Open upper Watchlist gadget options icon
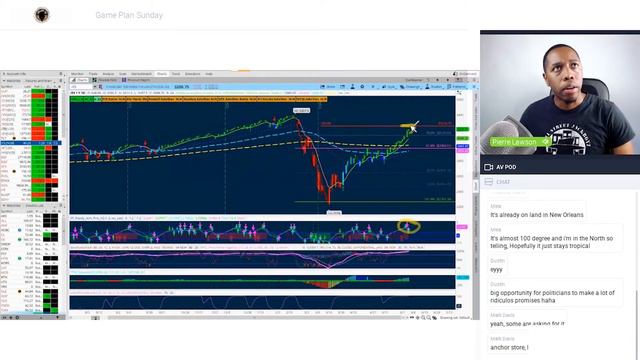The image size is (640, 360). 60,81
